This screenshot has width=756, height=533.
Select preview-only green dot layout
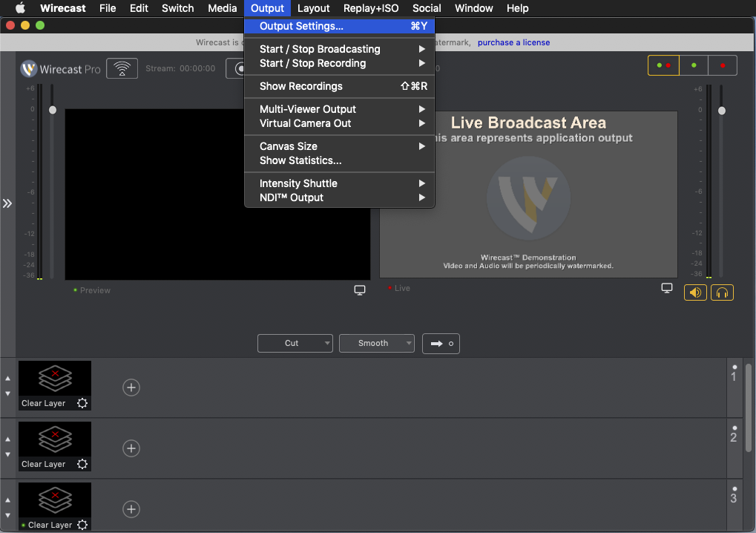(694, 65)
